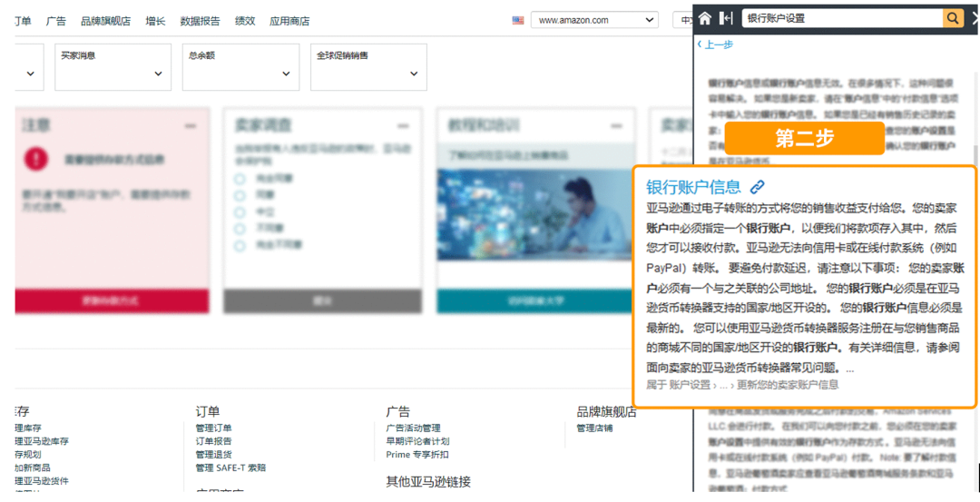Open the 品牌旗舰店 menu

point(105,21)
